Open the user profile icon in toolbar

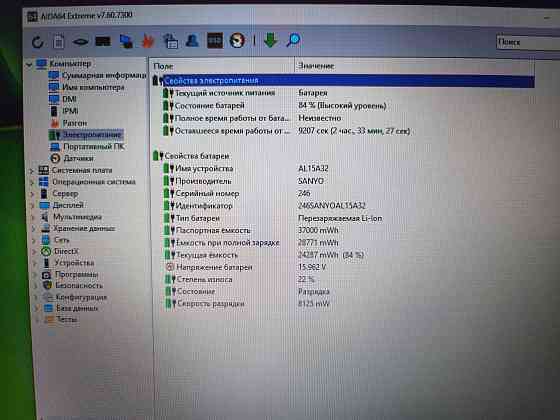click(192, 40)
